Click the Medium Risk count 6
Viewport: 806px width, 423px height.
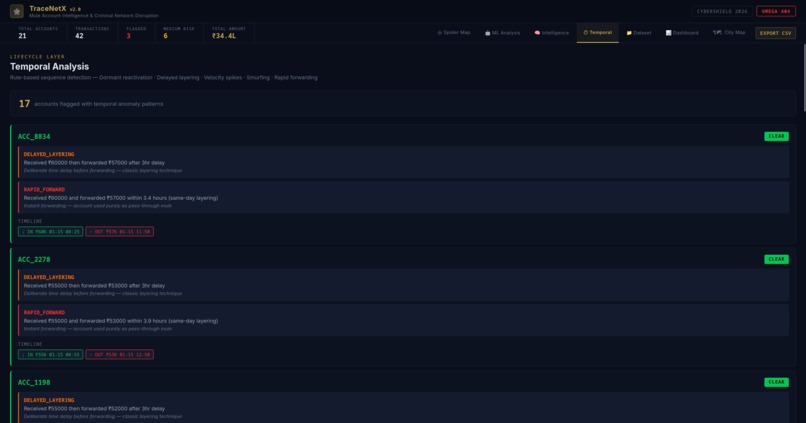[166, 36]
